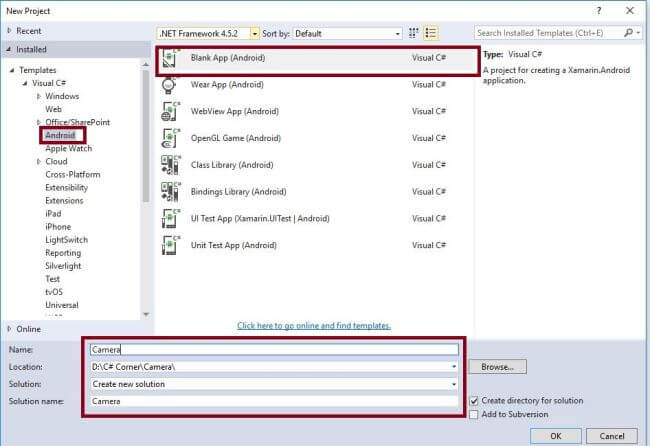Click the search magnifier icon
This screenshot has width=650, height=446.
[x=628, y=33]
